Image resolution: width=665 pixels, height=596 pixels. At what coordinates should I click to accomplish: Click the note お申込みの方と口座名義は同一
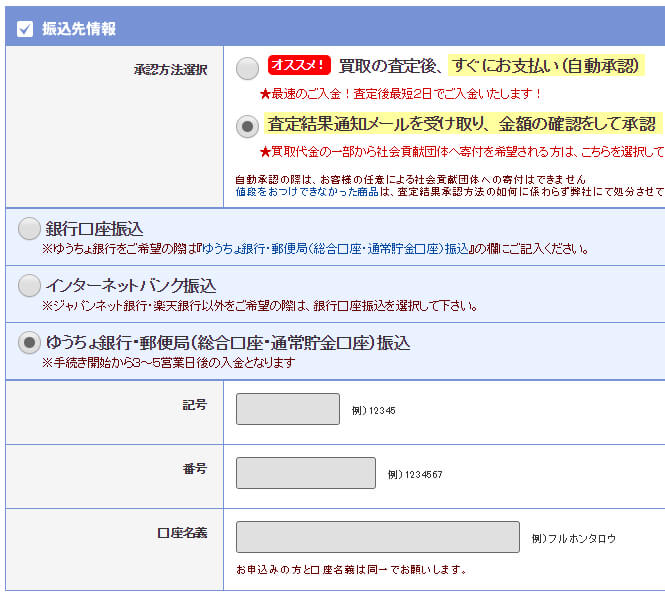(x=351, y=570)
